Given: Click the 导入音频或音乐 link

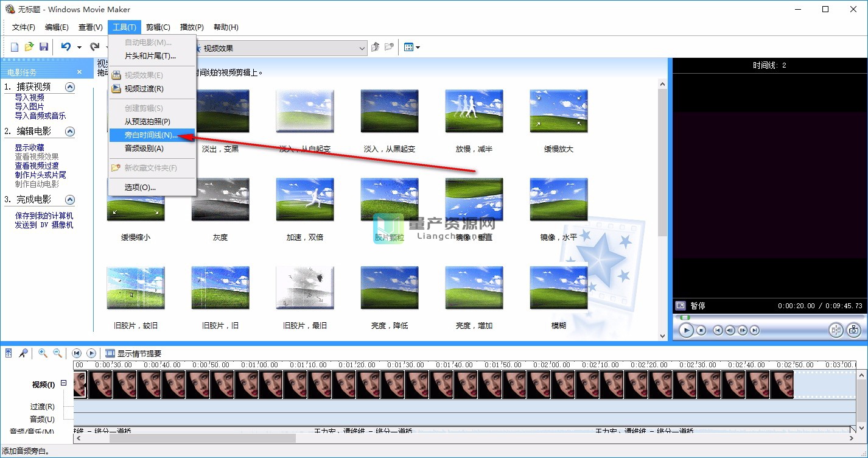Looking at the screenshot, I should point(41,116).
